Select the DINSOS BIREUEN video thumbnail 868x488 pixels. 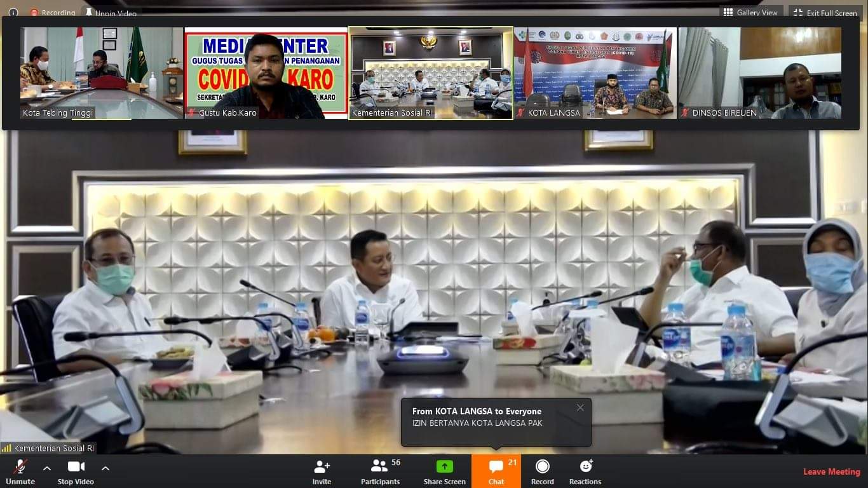tap(760, 72)
